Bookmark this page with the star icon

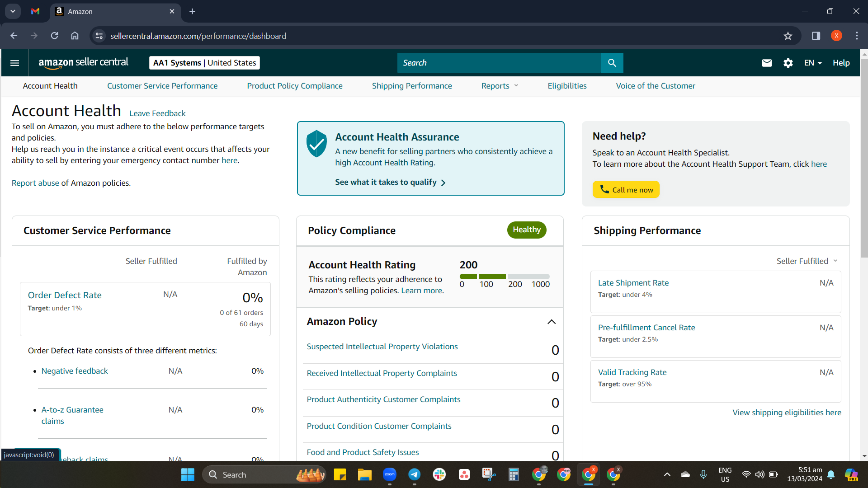tap(788, 36)
